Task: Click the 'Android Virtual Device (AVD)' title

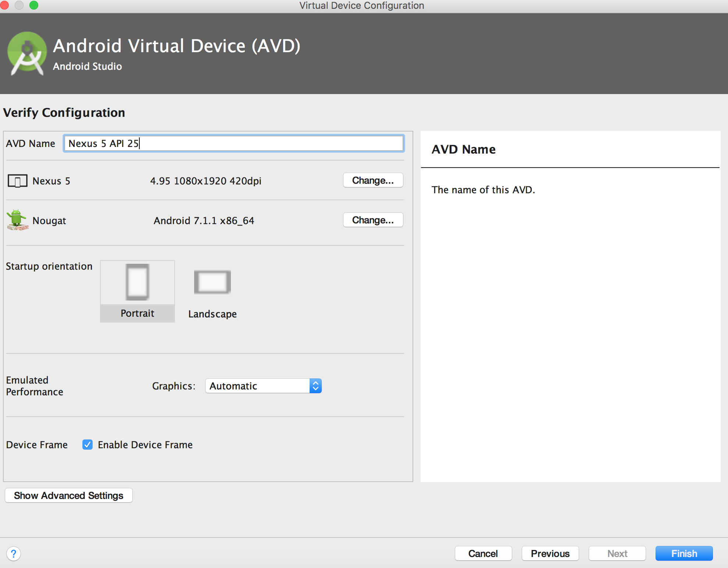Action: click(177, 46)
